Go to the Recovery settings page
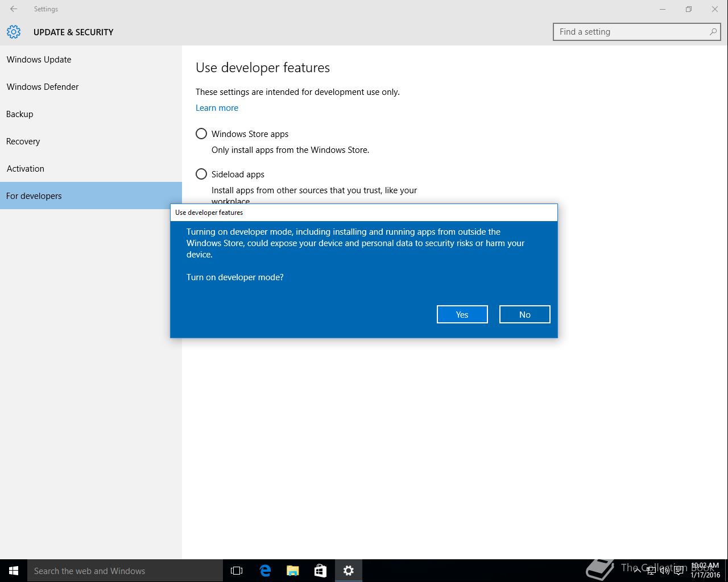Image resolution: width=728 pixels, height=582 pixels. [23, 142]
